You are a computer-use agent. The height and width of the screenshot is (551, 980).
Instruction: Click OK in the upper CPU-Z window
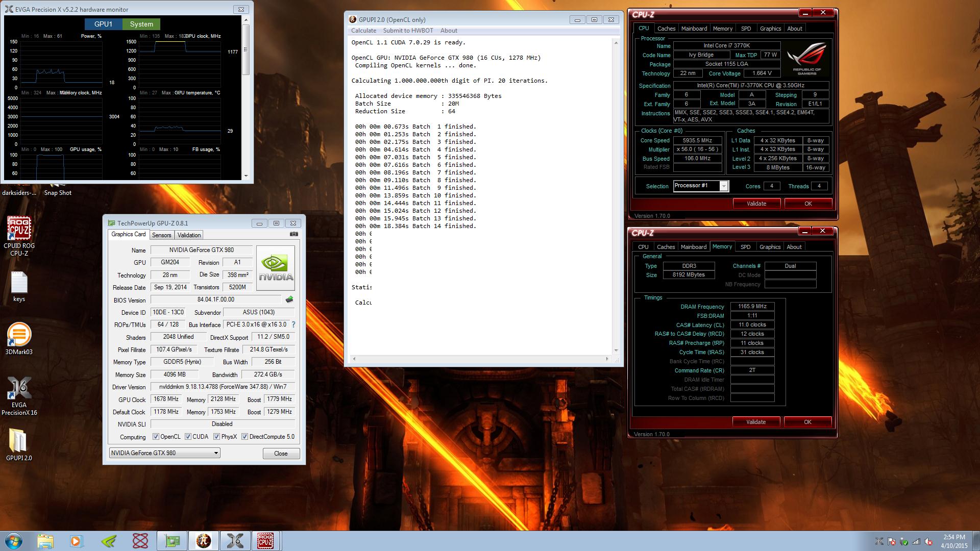click(808, 204)
